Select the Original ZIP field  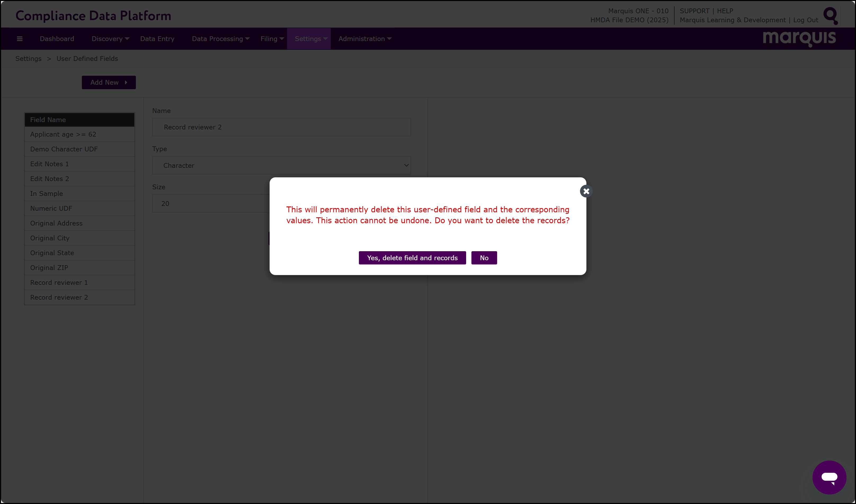coord(79,268)
